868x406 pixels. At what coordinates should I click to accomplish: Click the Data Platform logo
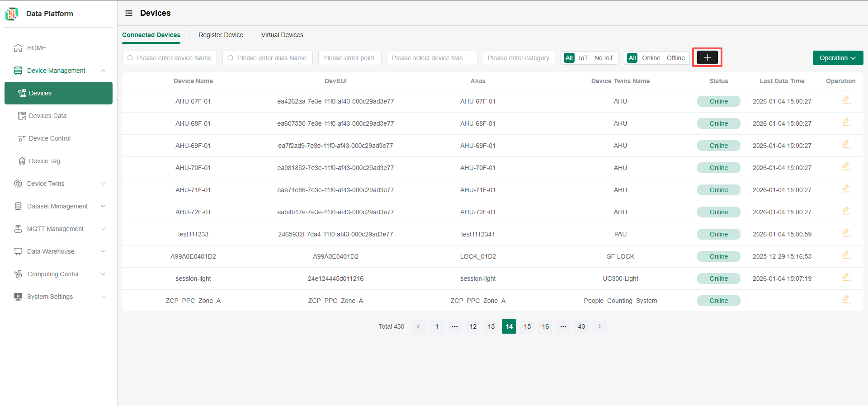coord(12,14)
